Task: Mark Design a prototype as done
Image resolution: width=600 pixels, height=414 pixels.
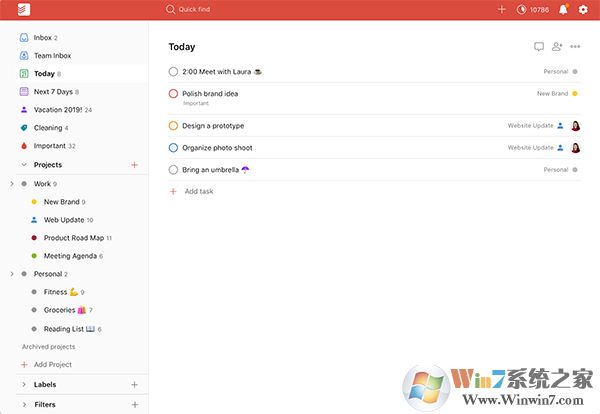Action: [173, 126]
